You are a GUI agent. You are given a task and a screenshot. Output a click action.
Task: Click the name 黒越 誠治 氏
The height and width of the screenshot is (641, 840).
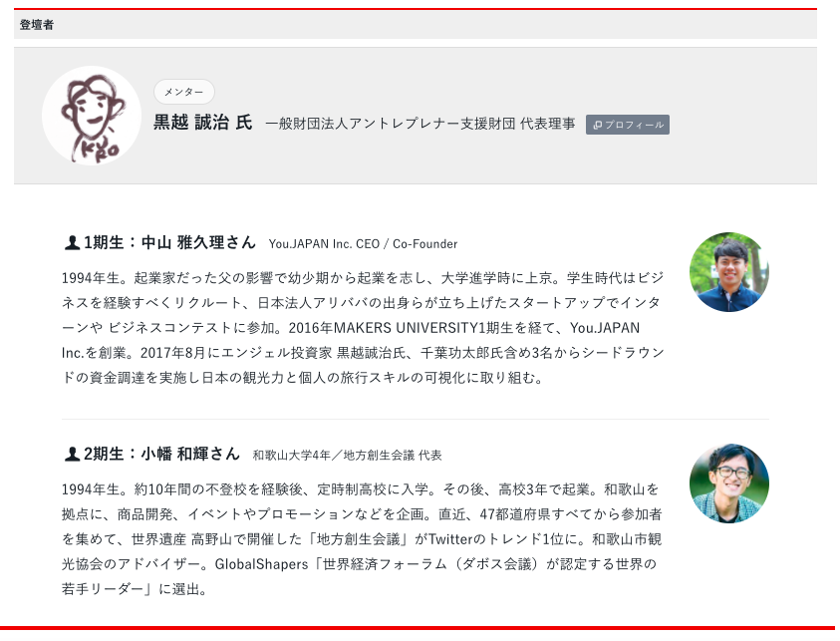pyautogui.click(x=202, y=123)
